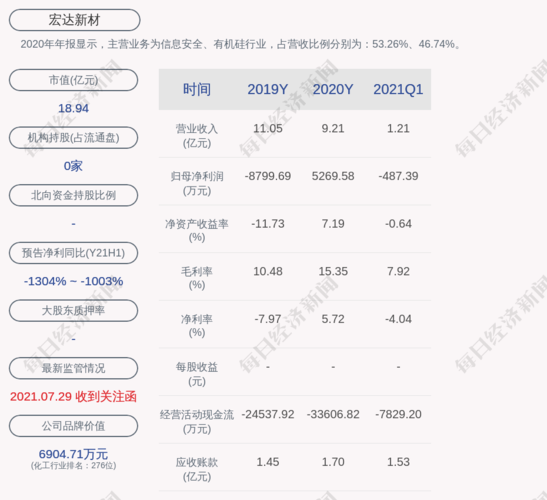Click the 大股东质押率 pill

73,310
